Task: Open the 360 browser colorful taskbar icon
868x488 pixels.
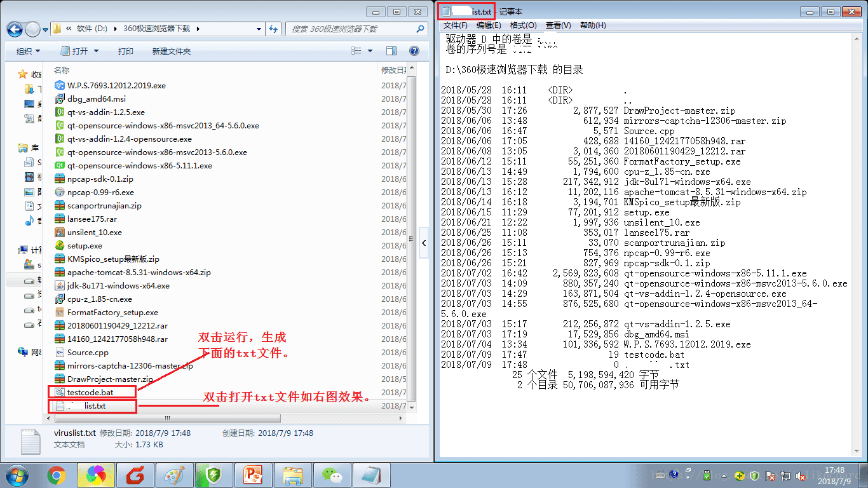Action: tap(96, 475)
